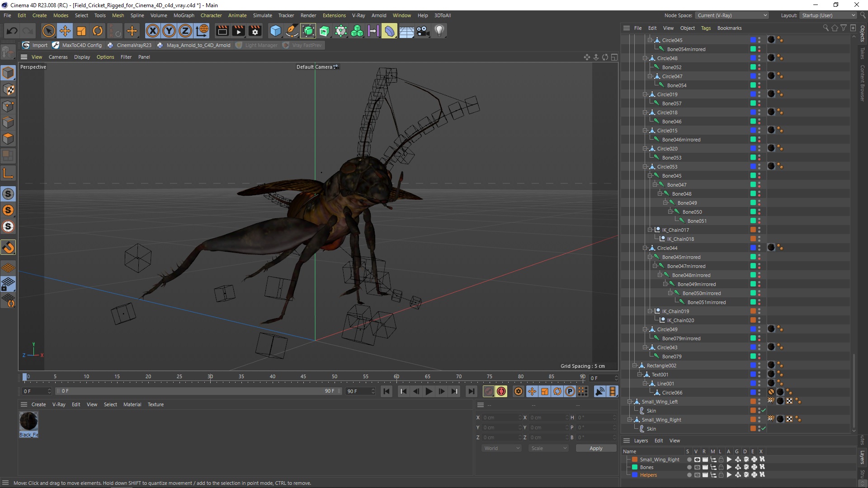Open the Bookmarks menu in Objects panel
Screen dimensions: 868x488
[x=729, y=28]
